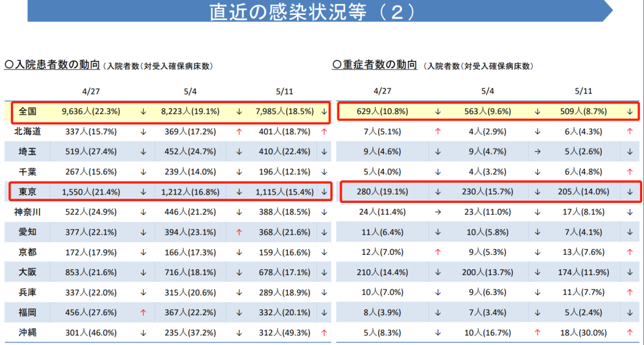644x345 pixels.
Task: Select the cell 563人(9.6%)
Action: 487,111
